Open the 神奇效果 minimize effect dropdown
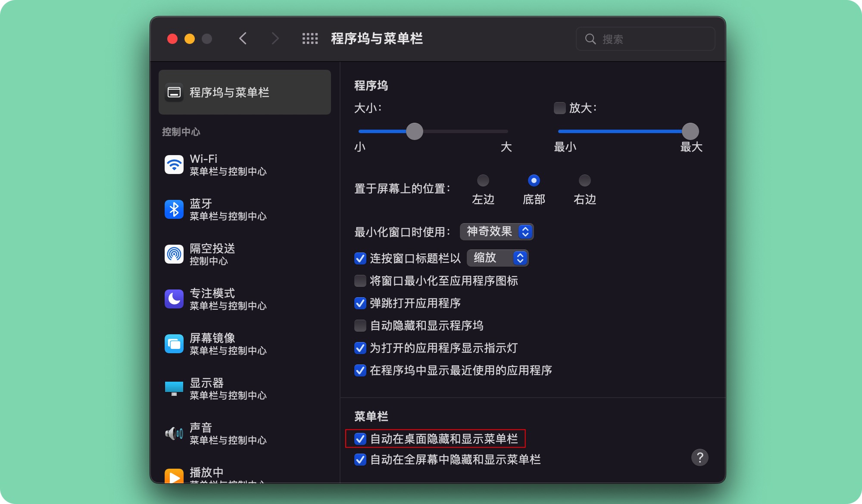Screen dimensions: 862x504 tap(497, 232)
